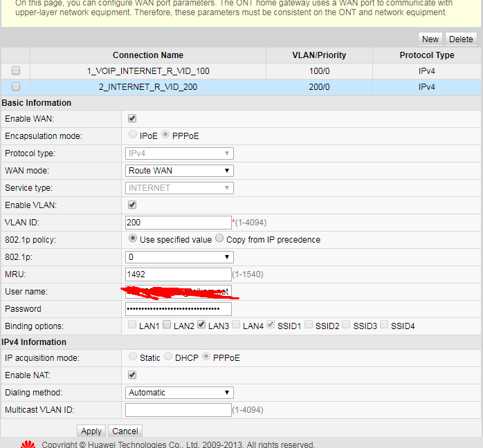
Task: Open the WAN mode dropdown
Action: pos(179,171)
